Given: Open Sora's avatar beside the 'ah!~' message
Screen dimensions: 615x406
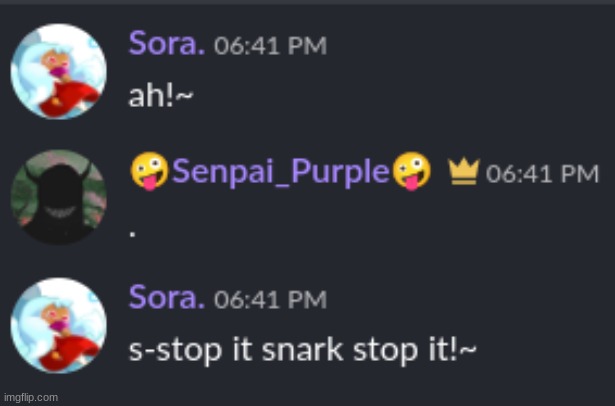Looking at the screenshot, I should [58, 72].
